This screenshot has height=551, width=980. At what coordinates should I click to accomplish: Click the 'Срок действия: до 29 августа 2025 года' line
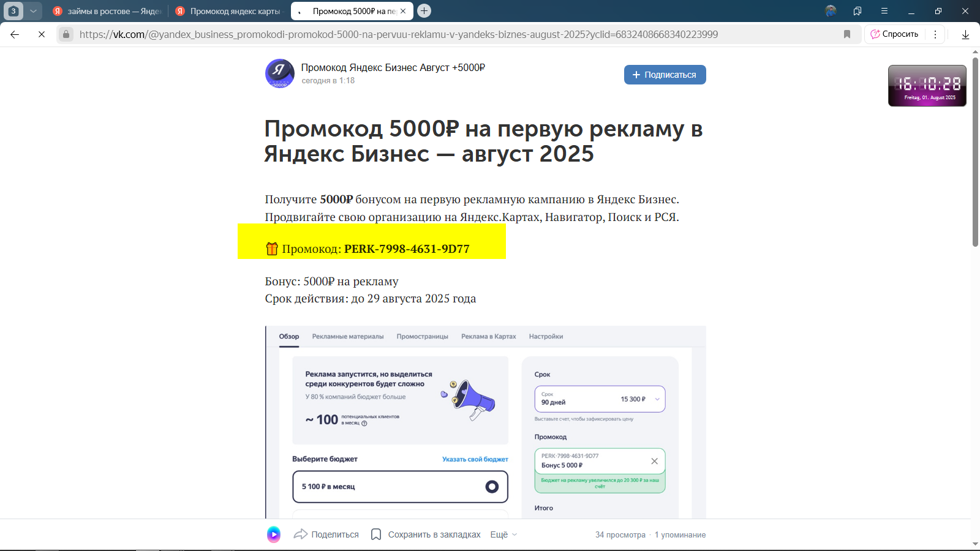(x=370, y=298)
